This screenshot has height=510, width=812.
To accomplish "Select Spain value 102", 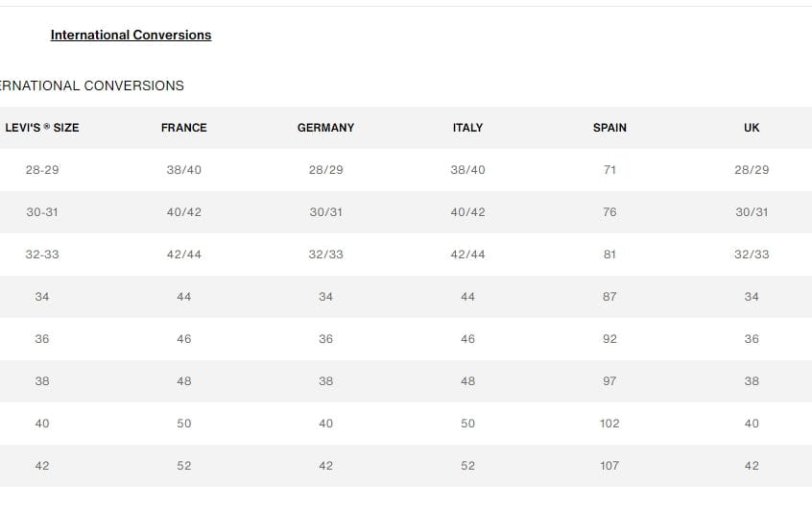I will point(609,424).
